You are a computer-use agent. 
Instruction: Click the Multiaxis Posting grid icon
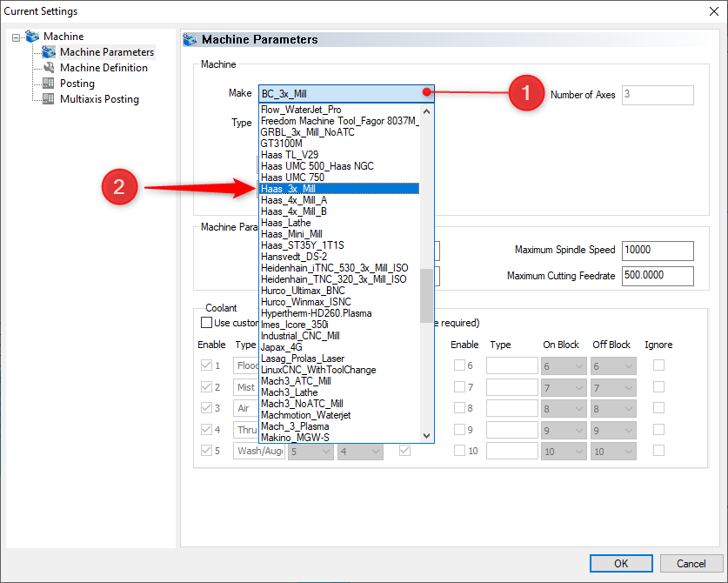pyautogui.click(x=49, y=99)
